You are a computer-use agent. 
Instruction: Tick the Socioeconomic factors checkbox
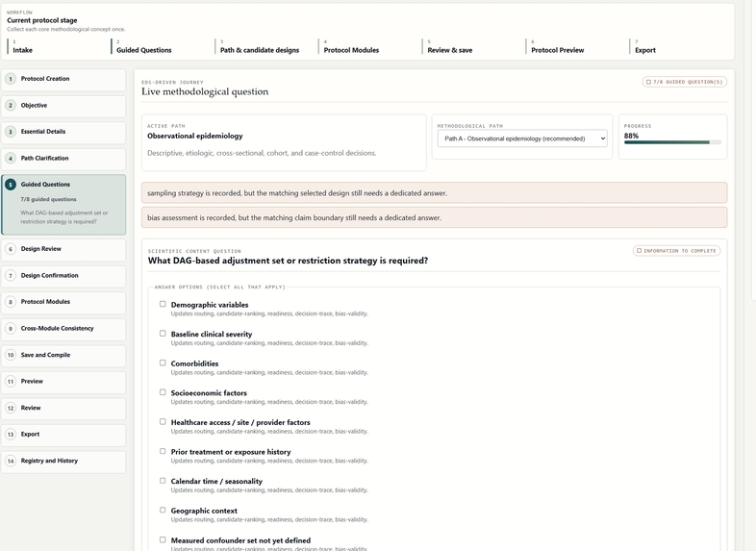pyautogui.click(x=163, y=392)
